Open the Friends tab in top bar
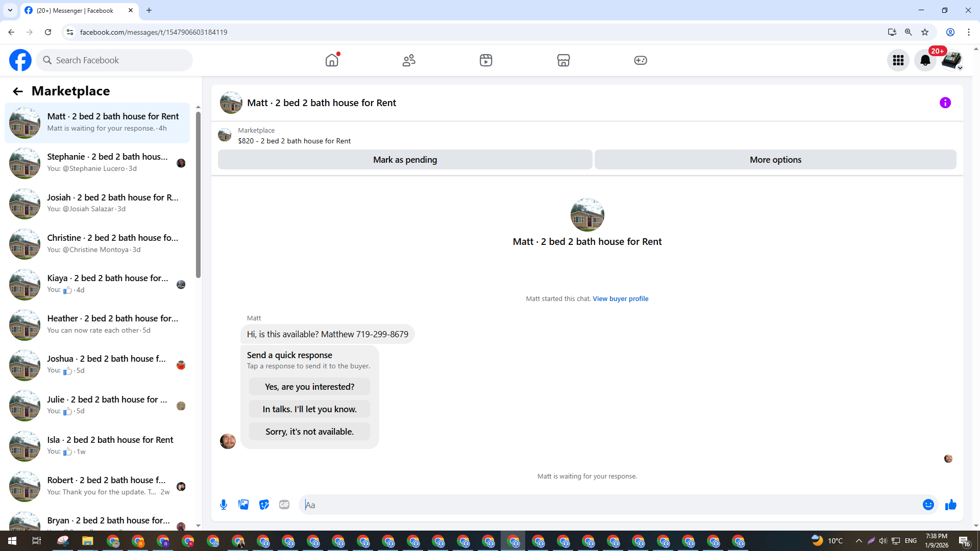980x551 pixels. click(x=409, y=60)
